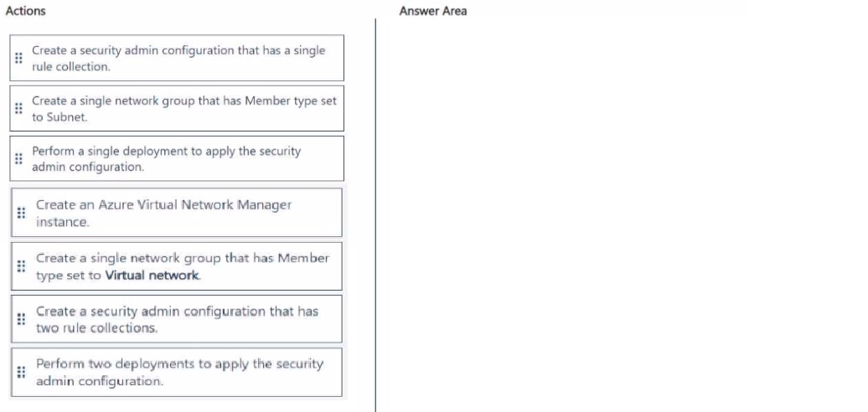Click the Actions heading
Viewport: 868px width, 412px height.
click(25, 11)
